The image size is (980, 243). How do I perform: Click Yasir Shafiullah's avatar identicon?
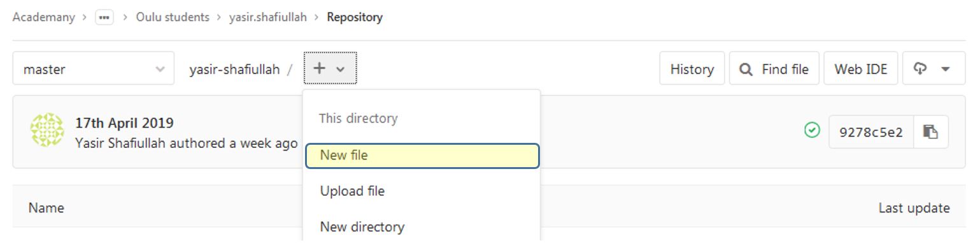click(47, 131)
